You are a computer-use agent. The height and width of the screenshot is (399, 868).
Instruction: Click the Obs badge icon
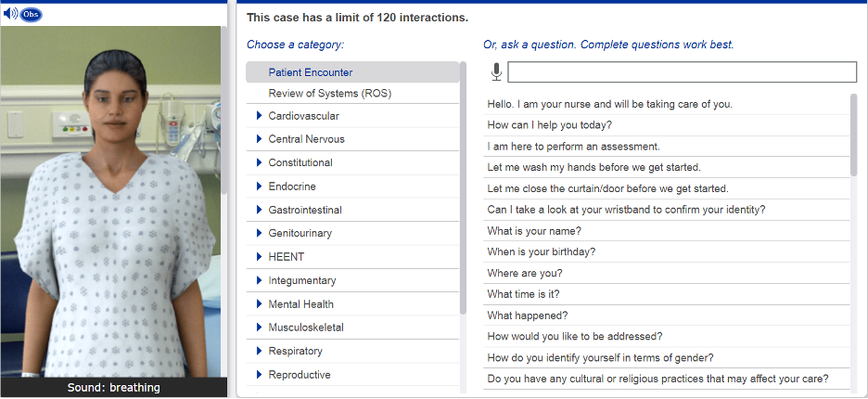(31, 14)
